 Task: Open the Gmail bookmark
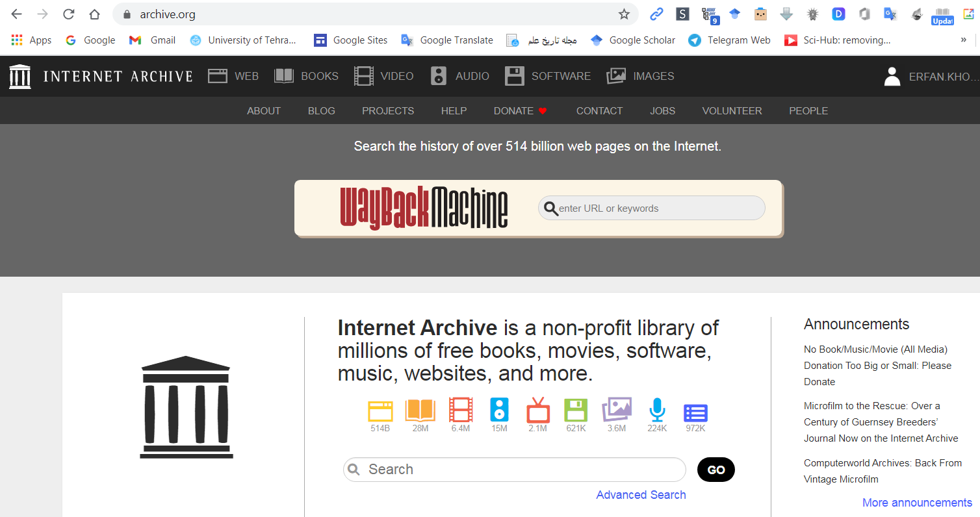tap(152, 40)
